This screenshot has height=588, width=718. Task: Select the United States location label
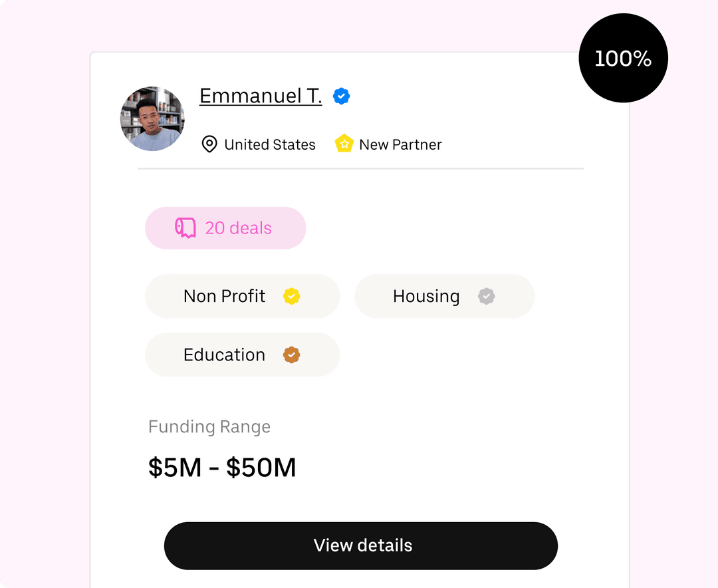tap(269, 144)
